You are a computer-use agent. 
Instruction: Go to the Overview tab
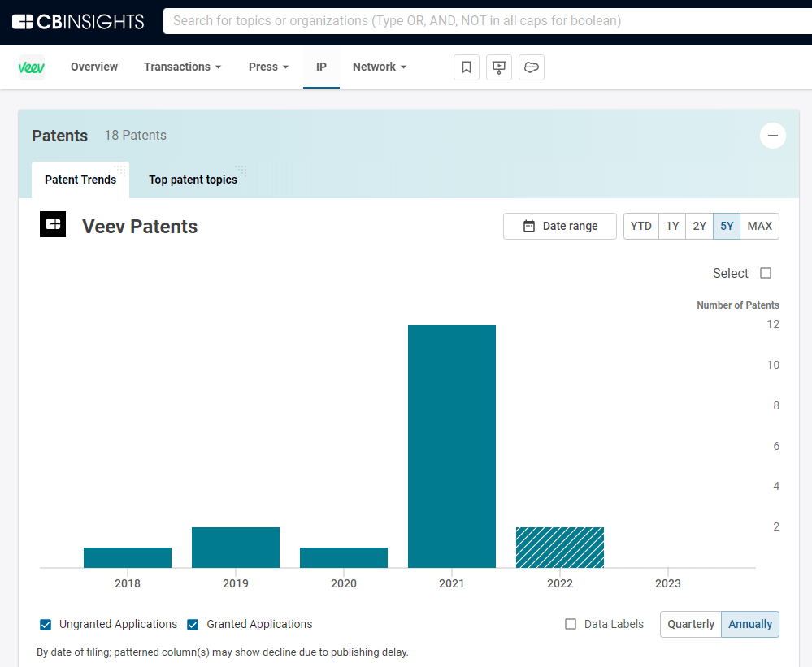tap(94, 67)
